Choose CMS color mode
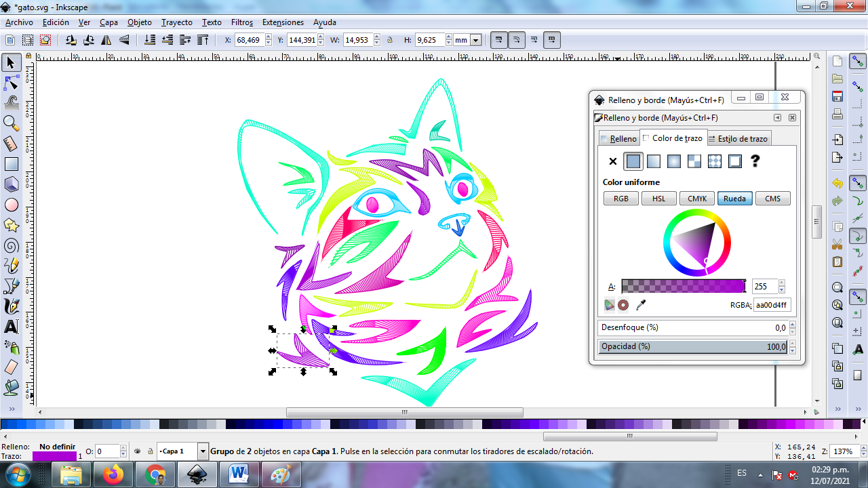Image resolution: width=868 pixels, height=488 pixels. coord(773,199)
